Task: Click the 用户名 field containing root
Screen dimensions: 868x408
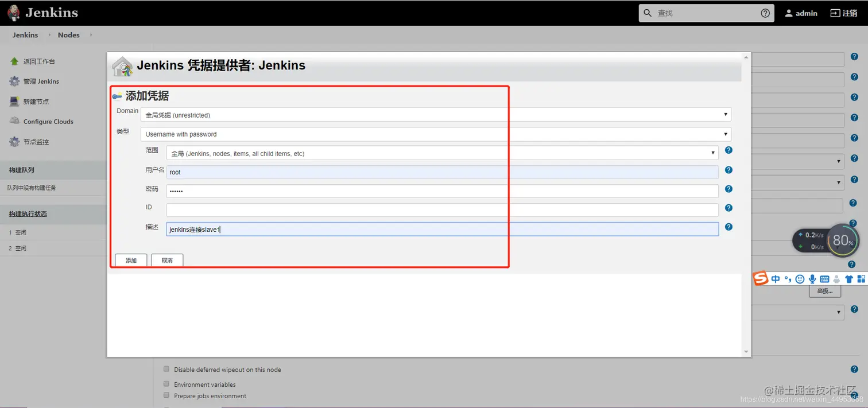Action: (x=443, y=172)
